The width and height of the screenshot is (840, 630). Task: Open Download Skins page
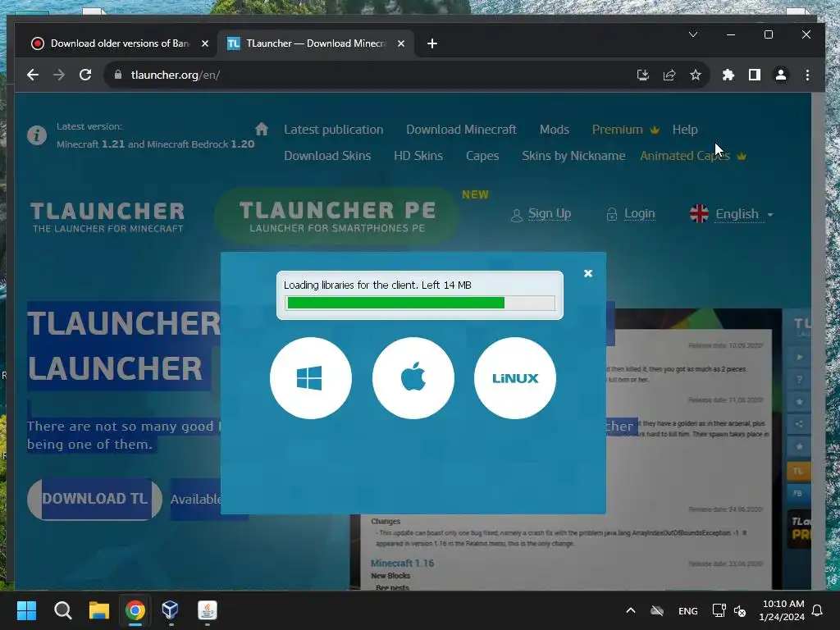click(327, 156)
